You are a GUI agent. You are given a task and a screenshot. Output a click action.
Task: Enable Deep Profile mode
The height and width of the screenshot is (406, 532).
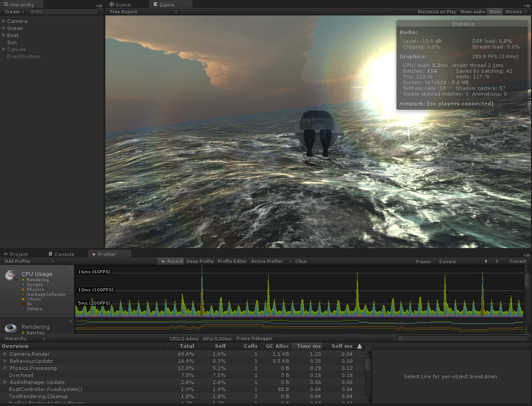pos(200,261)
